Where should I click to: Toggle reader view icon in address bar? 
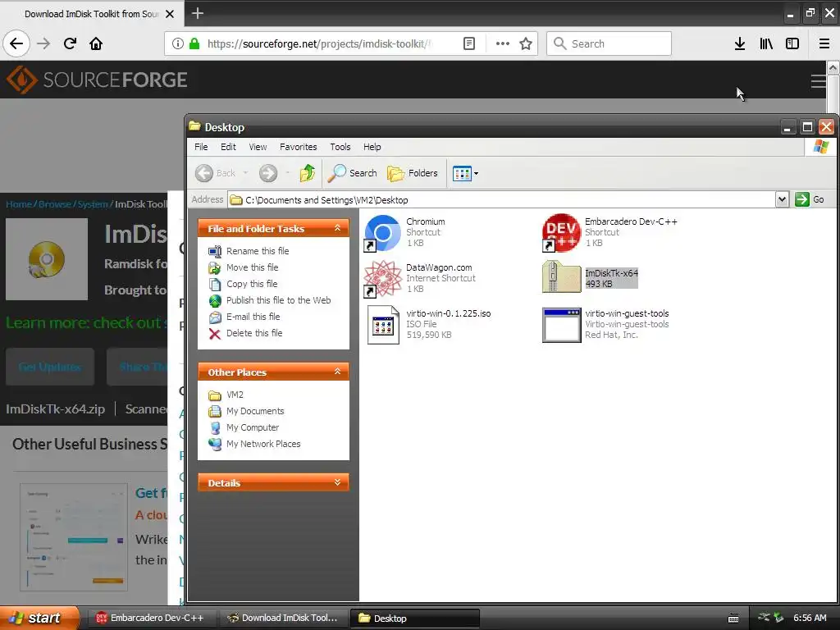click(468, 43)
